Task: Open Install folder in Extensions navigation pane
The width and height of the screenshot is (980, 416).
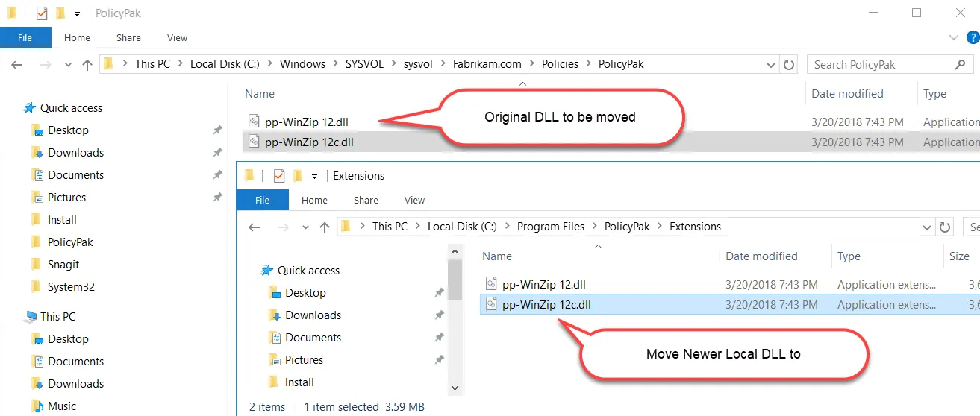Action: click(299, 382)
